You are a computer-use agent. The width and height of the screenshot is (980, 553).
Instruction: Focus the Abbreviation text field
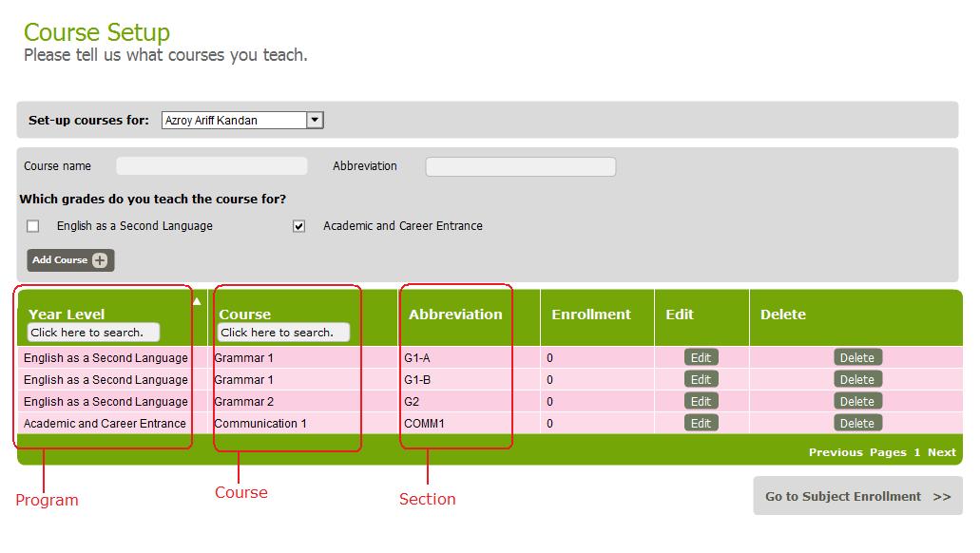[x=520, y=167]
